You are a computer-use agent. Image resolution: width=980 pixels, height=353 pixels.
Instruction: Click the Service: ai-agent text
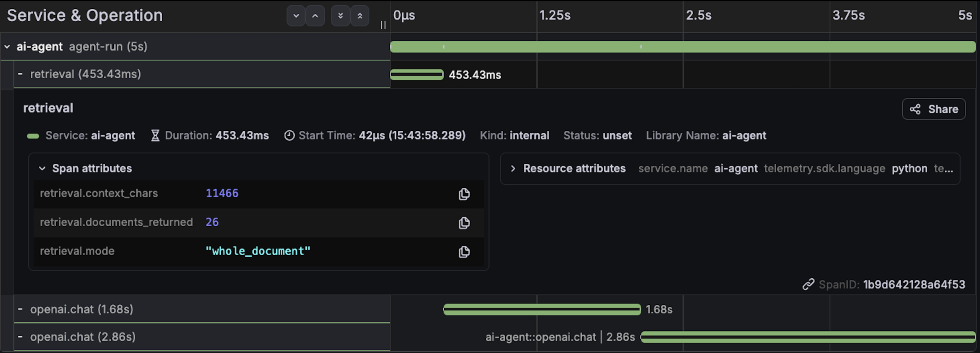coord(90,135)
